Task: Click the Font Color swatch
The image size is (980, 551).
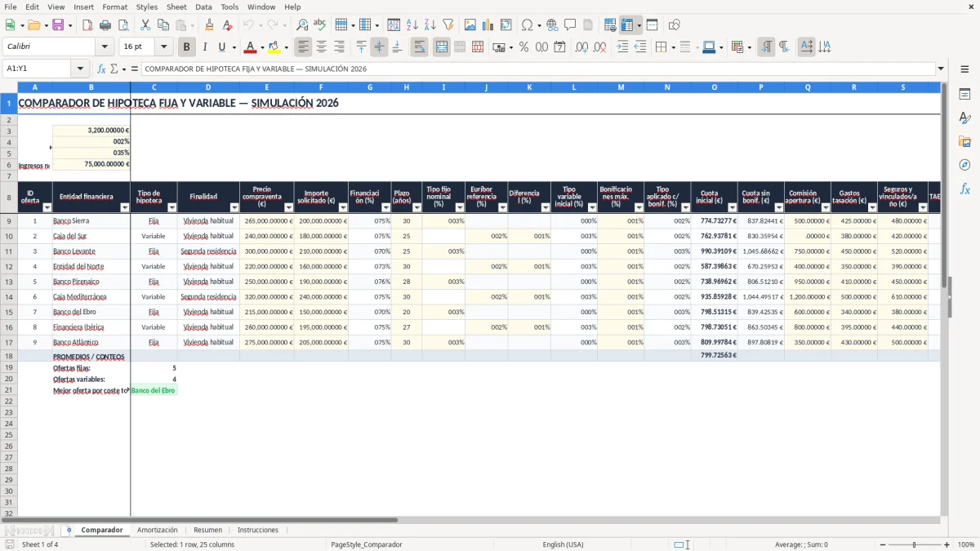Action: point(251,47)
